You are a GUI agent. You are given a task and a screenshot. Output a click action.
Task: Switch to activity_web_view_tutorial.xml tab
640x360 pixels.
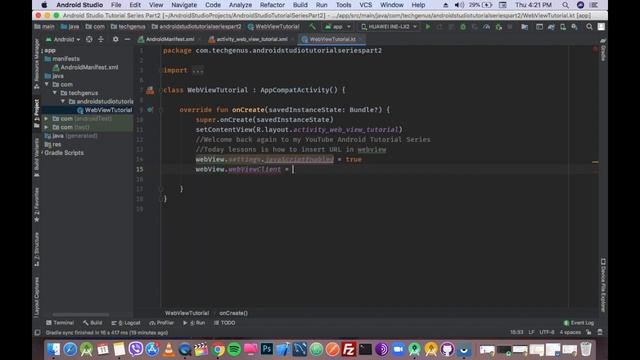(x=252, y=40)
